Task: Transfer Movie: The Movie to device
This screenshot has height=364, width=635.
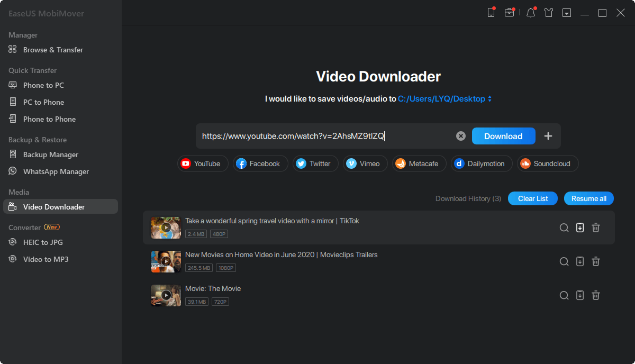Action: (x=580, y=295)
